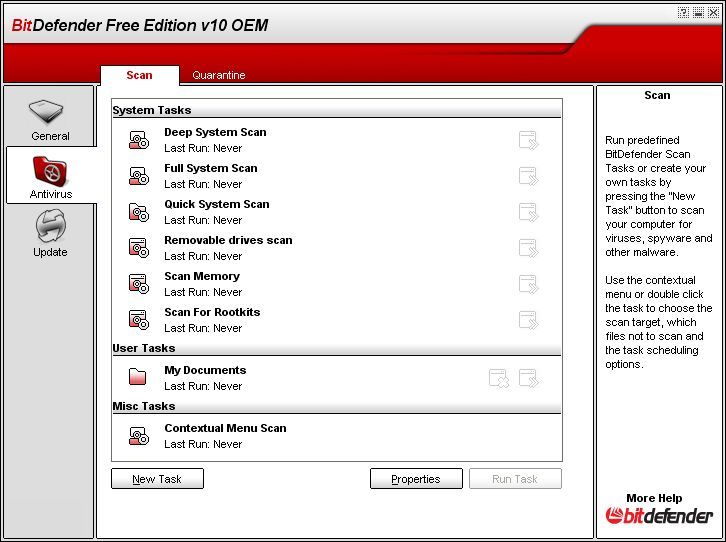Viewport: 726px width, 542px height.
Task: Select the Scan tab
Action: (x=139, y=75)
